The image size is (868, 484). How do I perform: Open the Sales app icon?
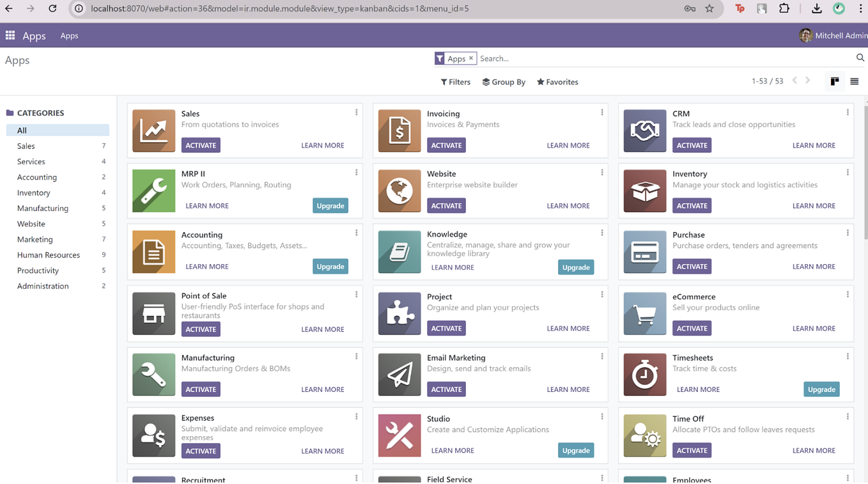pos(153,130)
